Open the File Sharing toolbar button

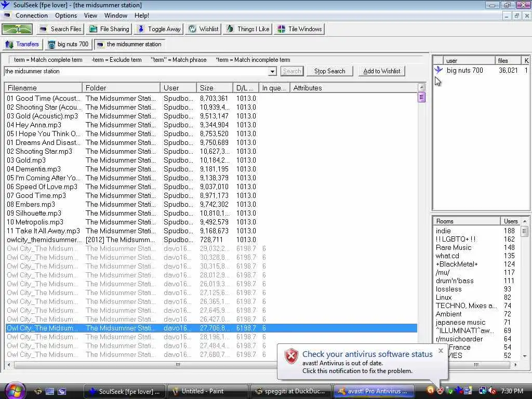tap(109, 29)
